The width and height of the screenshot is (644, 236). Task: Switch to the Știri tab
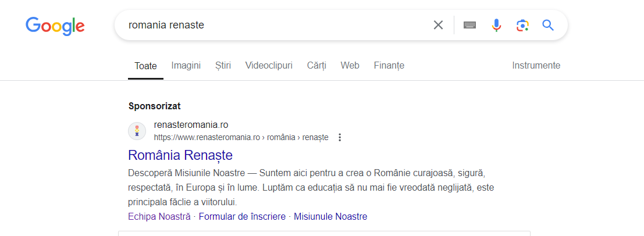[223, 65]
